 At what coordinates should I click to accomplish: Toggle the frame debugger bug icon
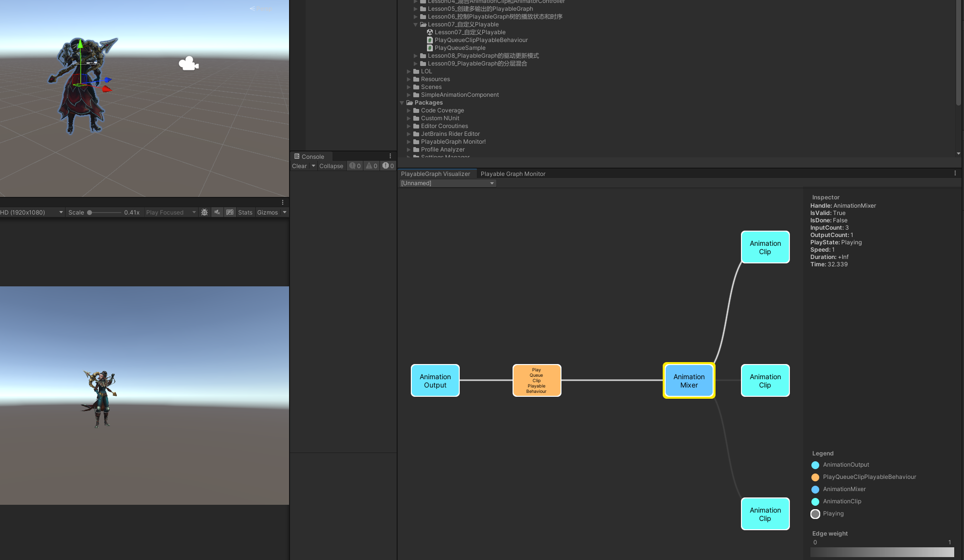(204, 212)
